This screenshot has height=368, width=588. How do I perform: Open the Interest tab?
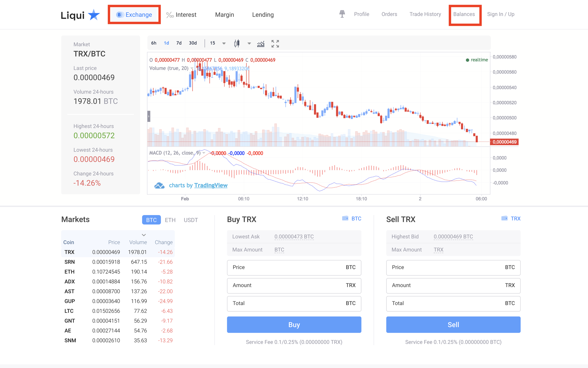tap(181, 15)
